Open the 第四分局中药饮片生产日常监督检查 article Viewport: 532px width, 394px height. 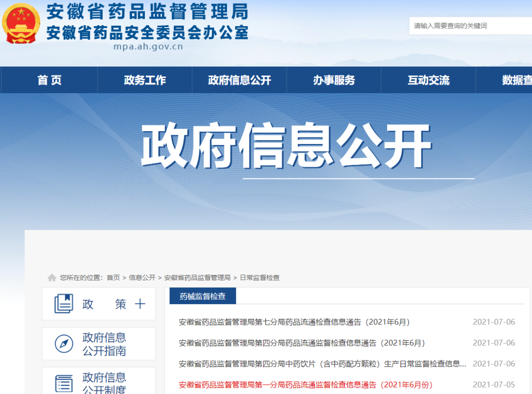322,364
